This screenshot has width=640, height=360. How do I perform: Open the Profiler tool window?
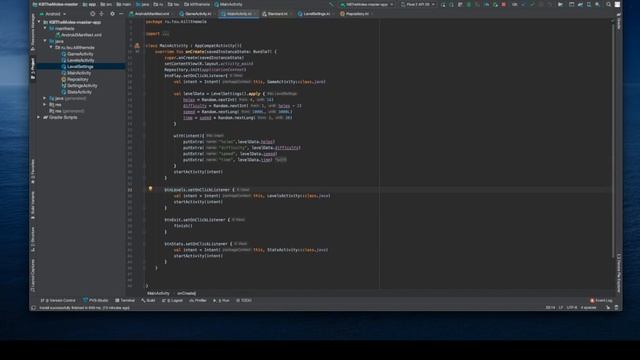pos(198,300)
